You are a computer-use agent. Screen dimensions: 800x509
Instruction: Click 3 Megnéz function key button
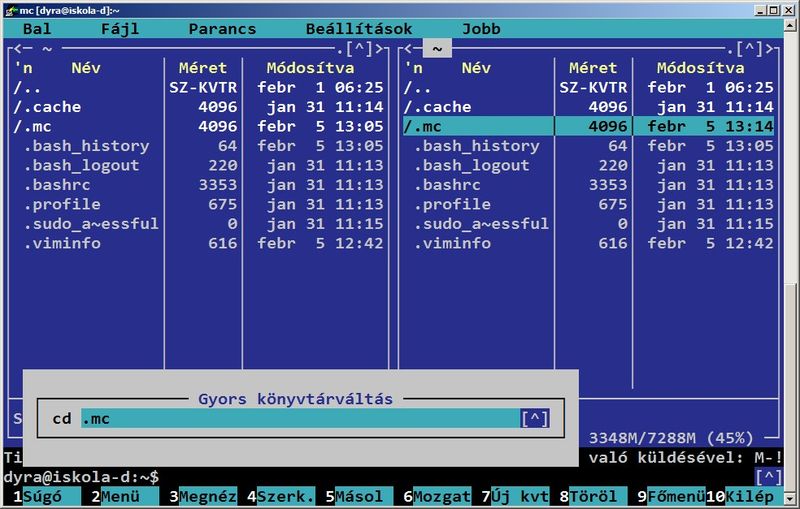pos(203,496)
